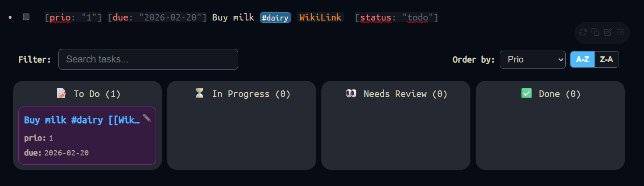Switch sort order to A-Z

(x=582, y=59)
